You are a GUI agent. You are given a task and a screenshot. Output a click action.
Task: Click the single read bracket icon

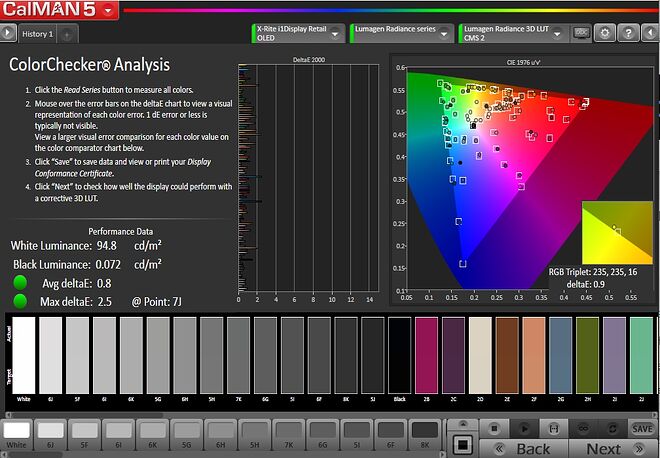pyautogui.click(x=554, y=429)
